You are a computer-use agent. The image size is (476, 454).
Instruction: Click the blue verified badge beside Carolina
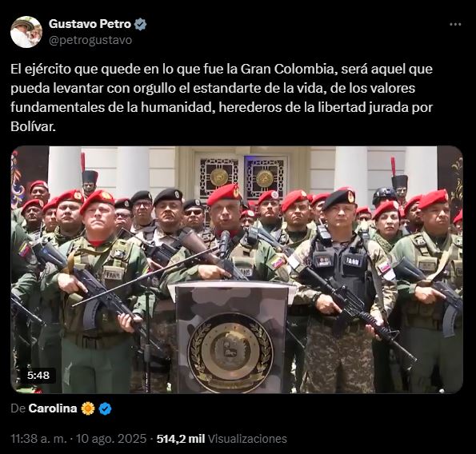pyautogui.click(x=105, y=408)
